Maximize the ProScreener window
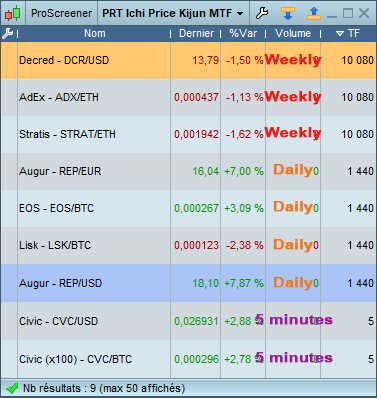 [348, 13]
